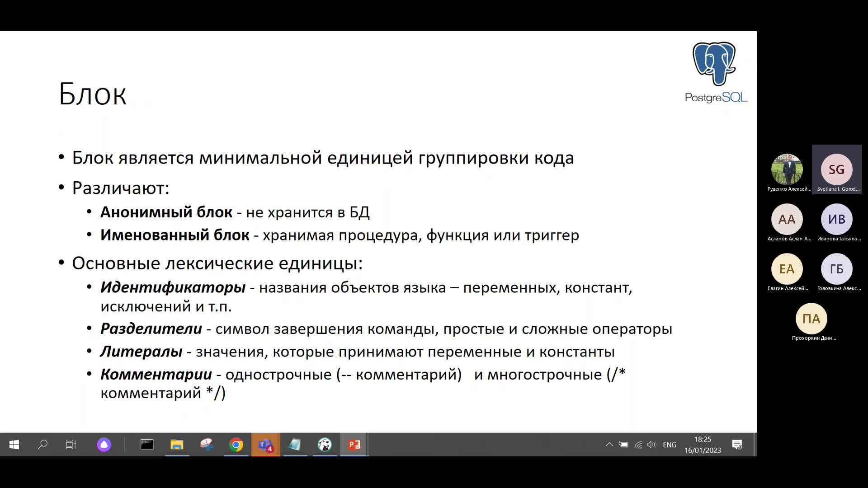Image resolution: width=868 pixels, height=488 pixels.
Task: Open the Windows Start menu
Action: click(14, 445)
